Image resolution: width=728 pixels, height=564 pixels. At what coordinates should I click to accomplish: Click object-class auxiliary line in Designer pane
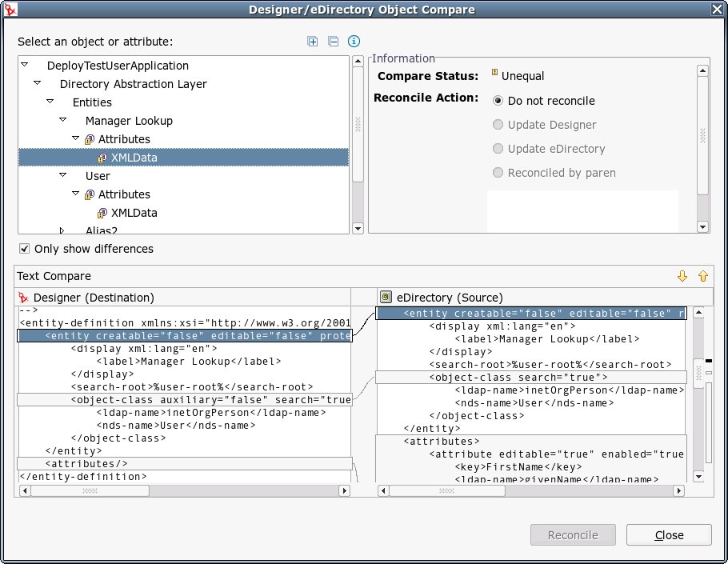pyautogui.click(x=184, y=400)
